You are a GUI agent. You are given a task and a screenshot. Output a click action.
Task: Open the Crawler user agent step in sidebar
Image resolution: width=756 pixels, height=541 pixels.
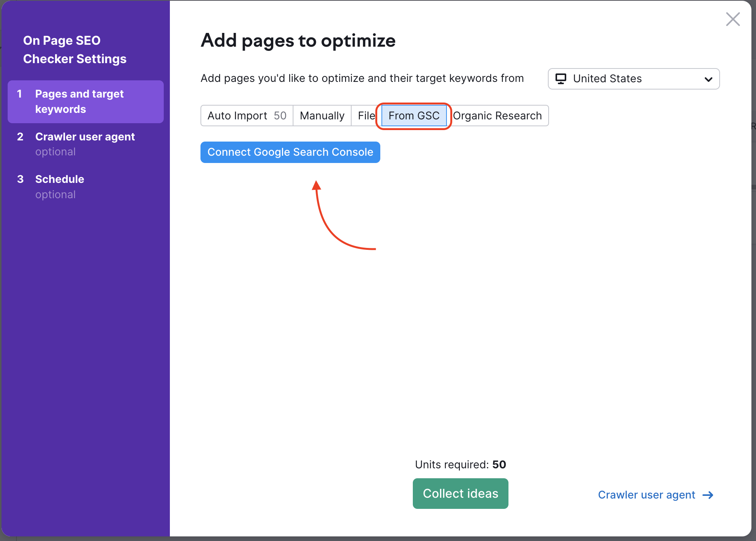click(86, 144)
